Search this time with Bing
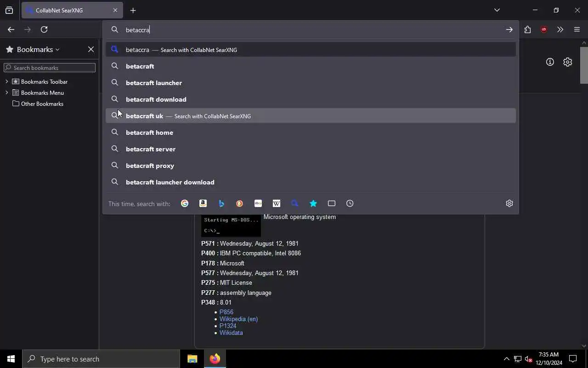Image resolution: width=588 pixels, height=368 pixels. (x=221, y=203)
